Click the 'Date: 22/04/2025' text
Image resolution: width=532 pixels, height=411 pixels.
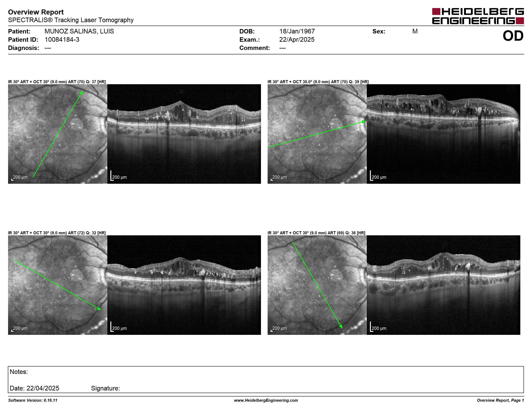[34, 388]
